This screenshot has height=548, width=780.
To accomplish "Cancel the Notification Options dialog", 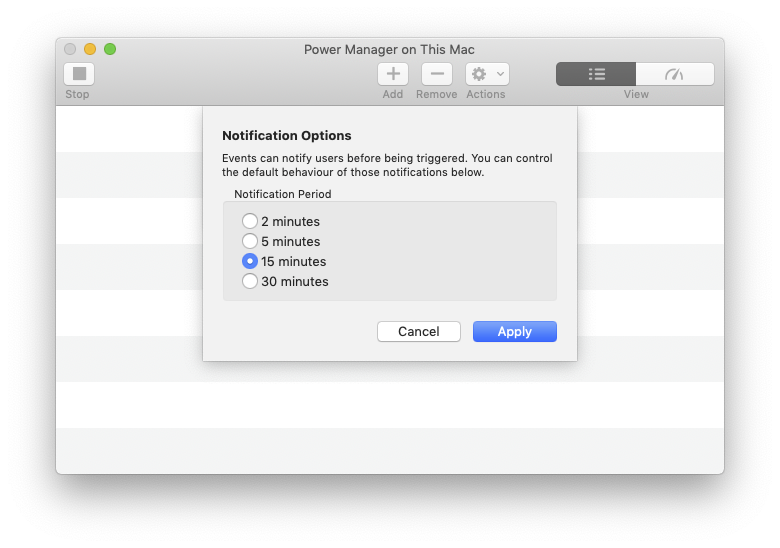I will pos(419,332).
